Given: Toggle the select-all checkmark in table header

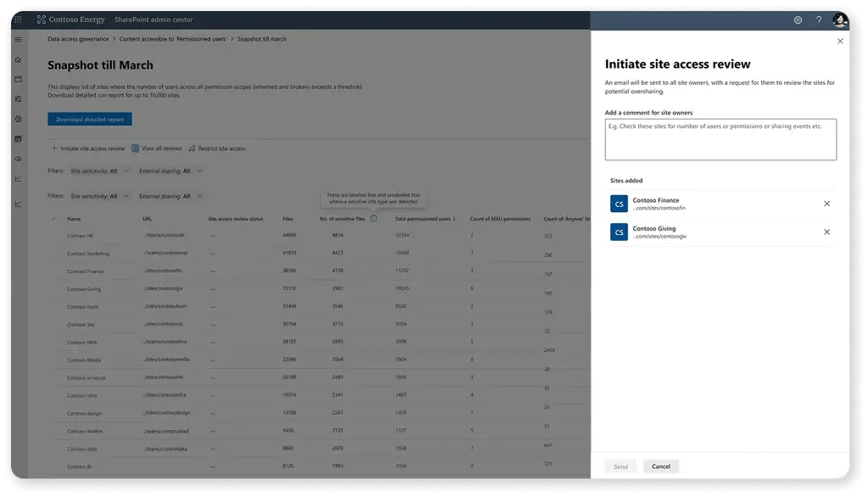Looking at the screenshot, I should pyautogui.click(x=53, y=219).
